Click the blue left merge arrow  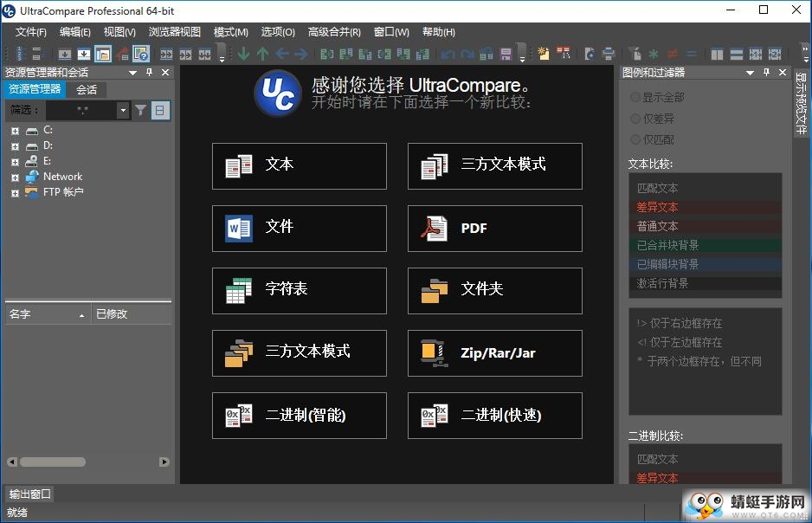pyautogui.click(x=281, y=54)
